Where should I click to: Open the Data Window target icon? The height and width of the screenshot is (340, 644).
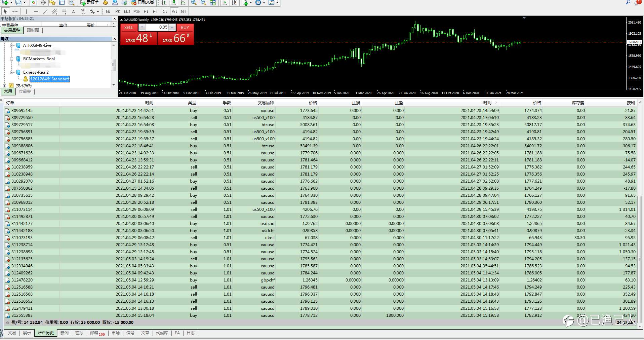pos(43,3)
